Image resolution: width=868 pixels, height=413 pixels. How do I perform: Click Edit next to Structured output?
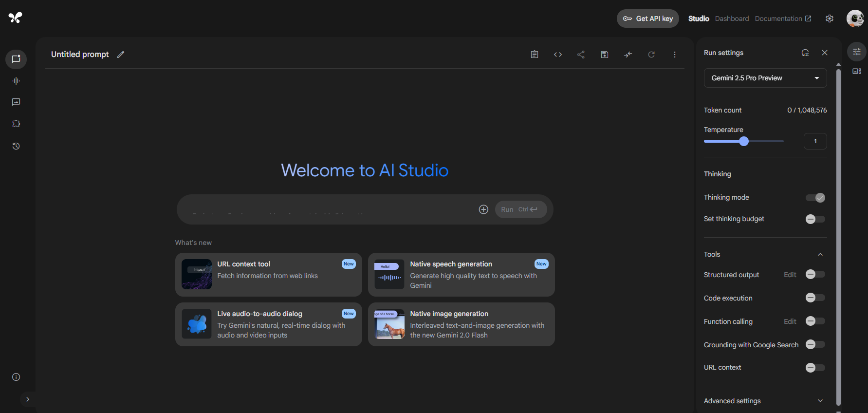click(x=790, y=275)
